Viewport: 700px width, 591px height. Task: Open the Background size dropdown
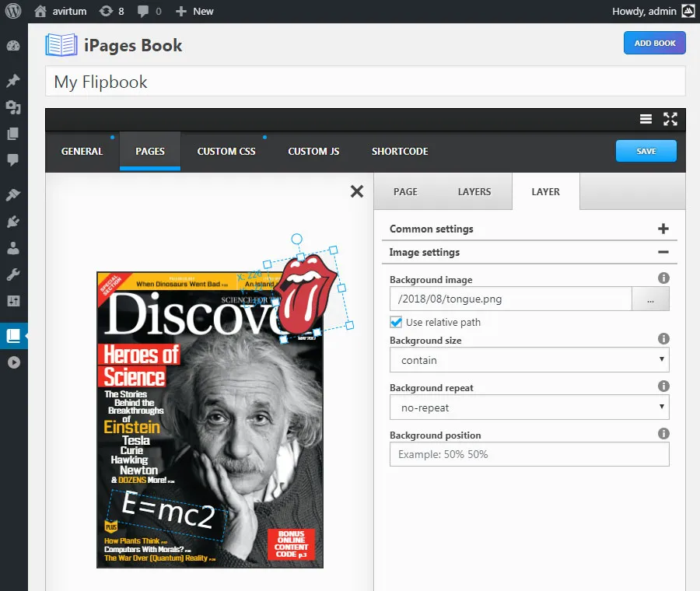coord(529,359)
